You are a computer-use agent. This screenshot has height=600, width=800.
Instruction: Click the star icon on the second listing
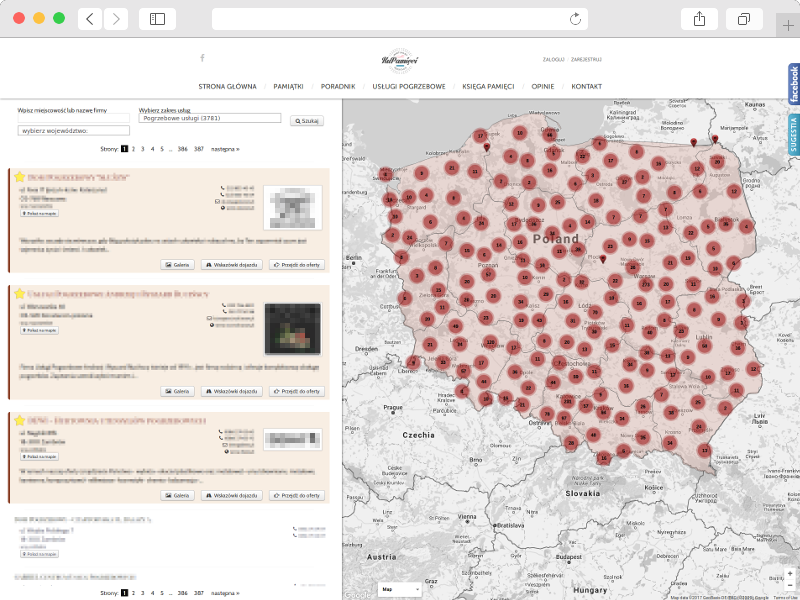click(x=19, y=293)
